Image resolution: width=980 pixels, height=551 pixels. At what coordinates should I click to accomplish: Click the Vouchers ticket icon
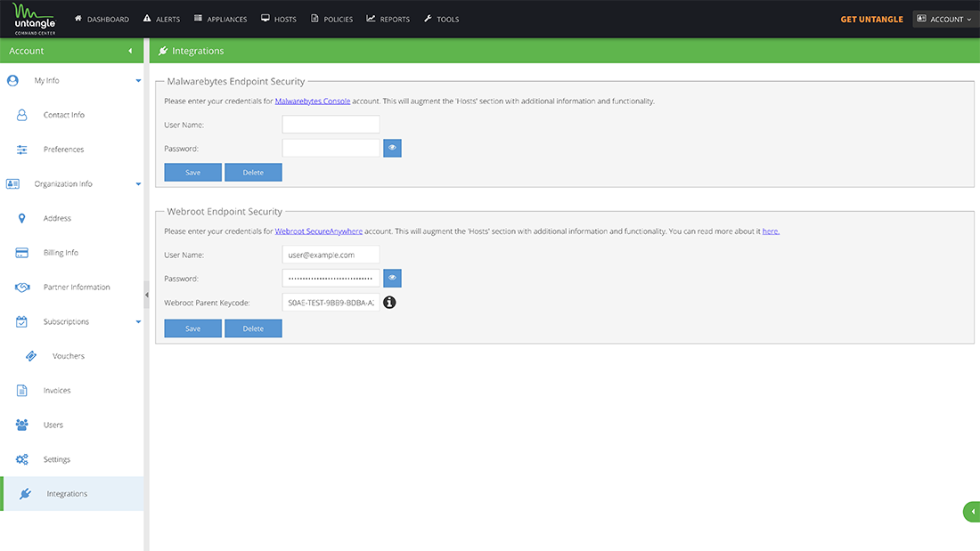(x=30, y=356)
